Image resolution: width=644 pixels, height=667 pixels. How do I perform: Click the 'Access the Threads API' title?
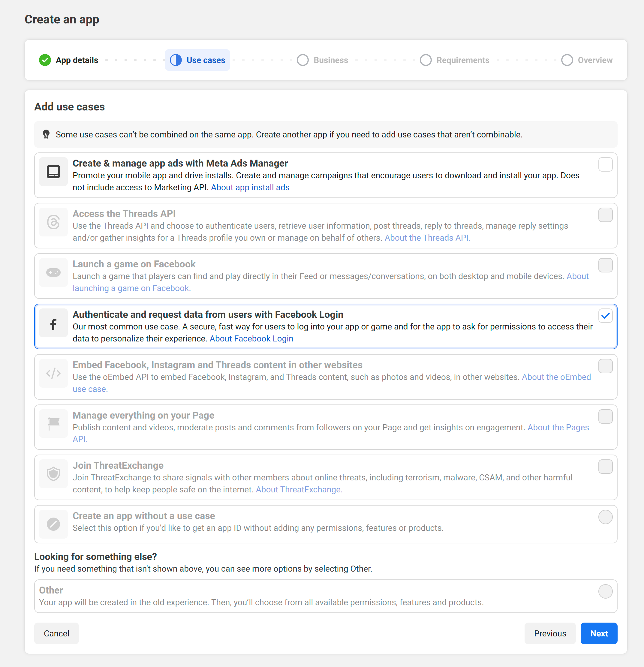point(124,214)
